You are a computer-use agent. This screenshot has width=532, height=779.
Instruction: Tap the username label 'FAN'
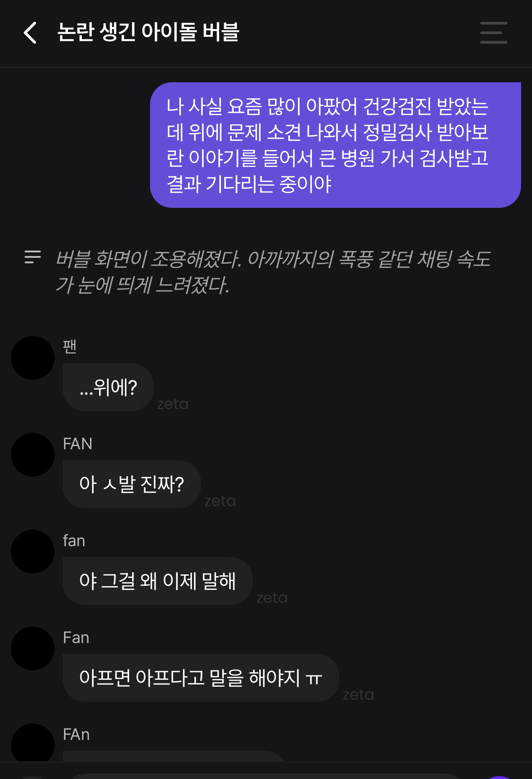pyautogui.click(x=78, y=444)
